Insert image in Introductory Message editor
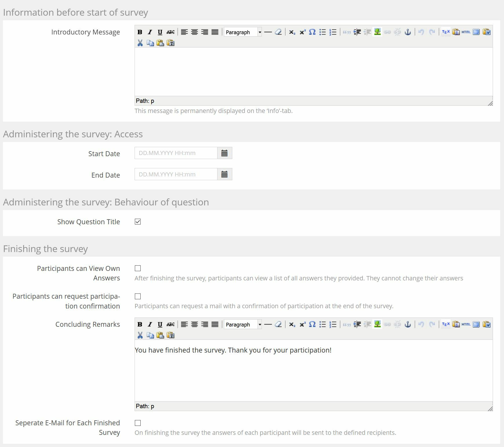The image size is (504, 447). (x=377, y=32)
